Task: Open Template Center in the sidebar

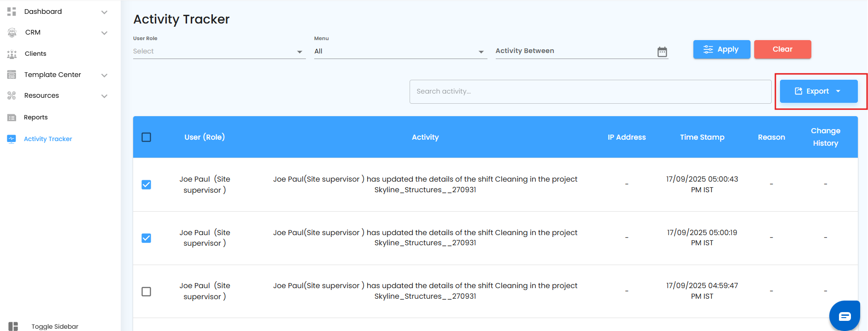Action: pyautogui.click(x=53, y=75)
